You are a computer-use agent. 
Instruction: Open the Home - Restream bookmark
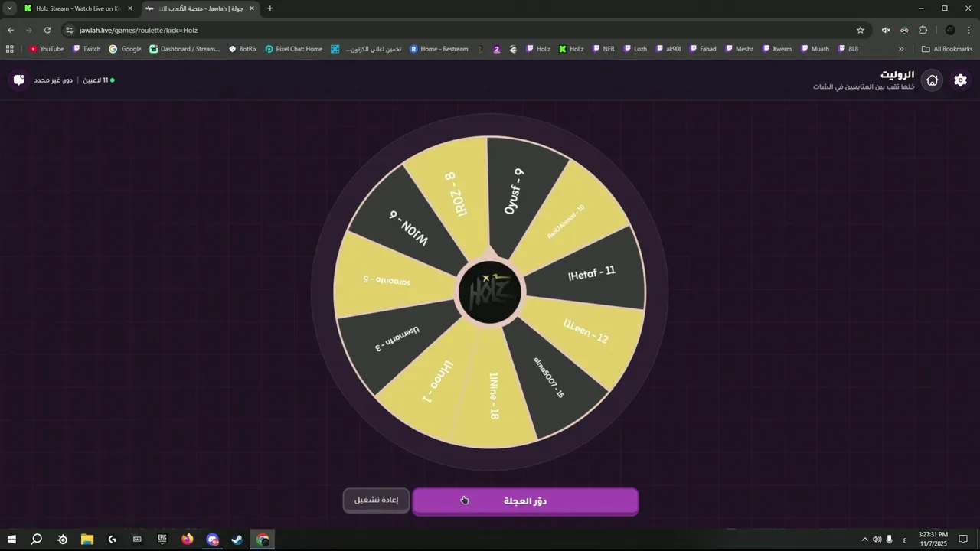tap(439, 49)
